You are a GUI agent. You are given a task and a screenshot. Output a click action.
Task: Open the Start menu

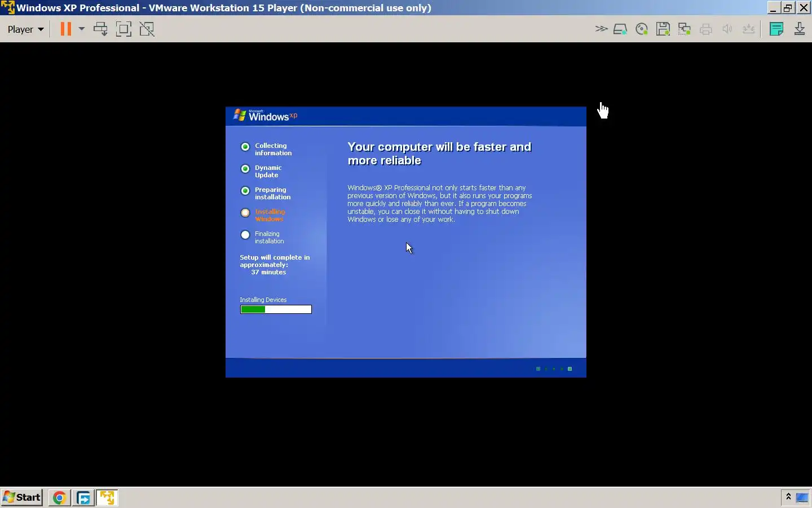(22, 497)
